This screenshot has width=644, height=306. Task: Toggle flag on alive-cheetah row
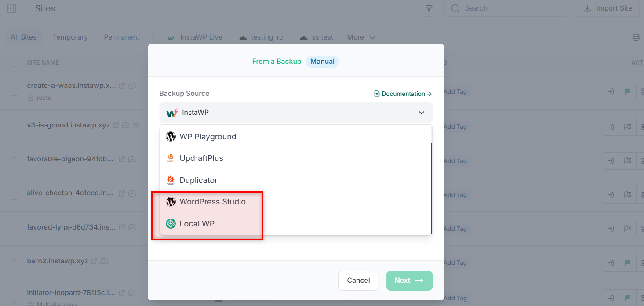click(628, 195)
